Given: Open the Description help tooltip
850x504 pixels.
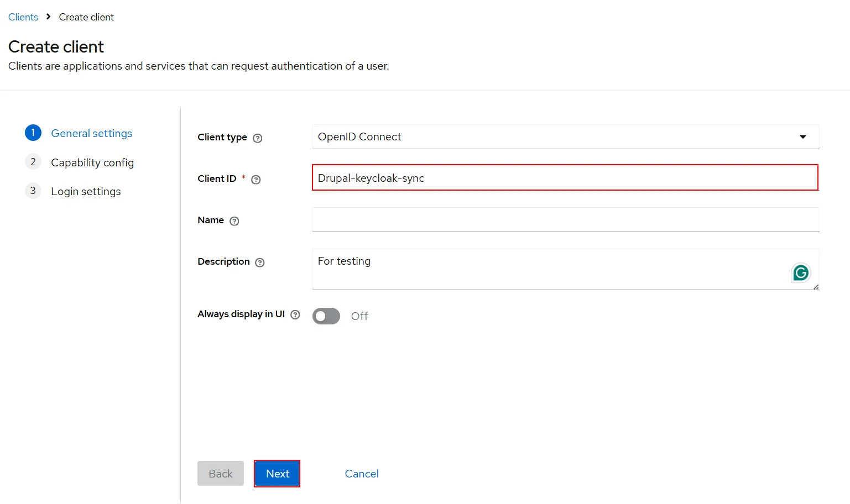Looking at the screenshot, I should coord(259,262).
